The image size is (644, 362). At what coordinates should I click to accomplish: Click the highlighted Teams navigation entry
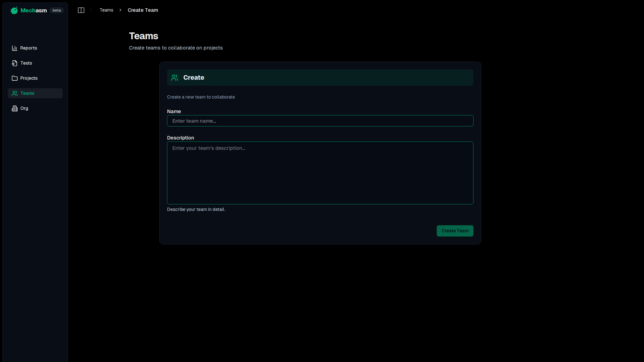point(27,93)
